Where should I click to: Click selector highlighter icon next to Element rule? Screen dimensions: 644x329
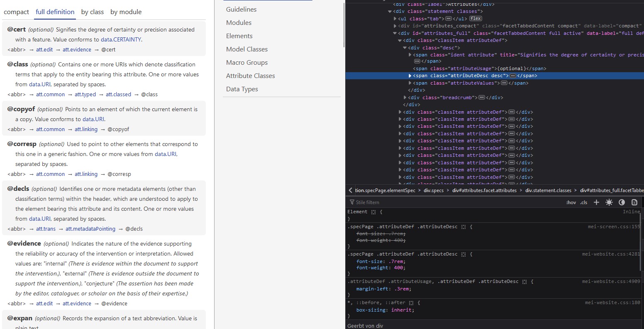coord(373,212)
